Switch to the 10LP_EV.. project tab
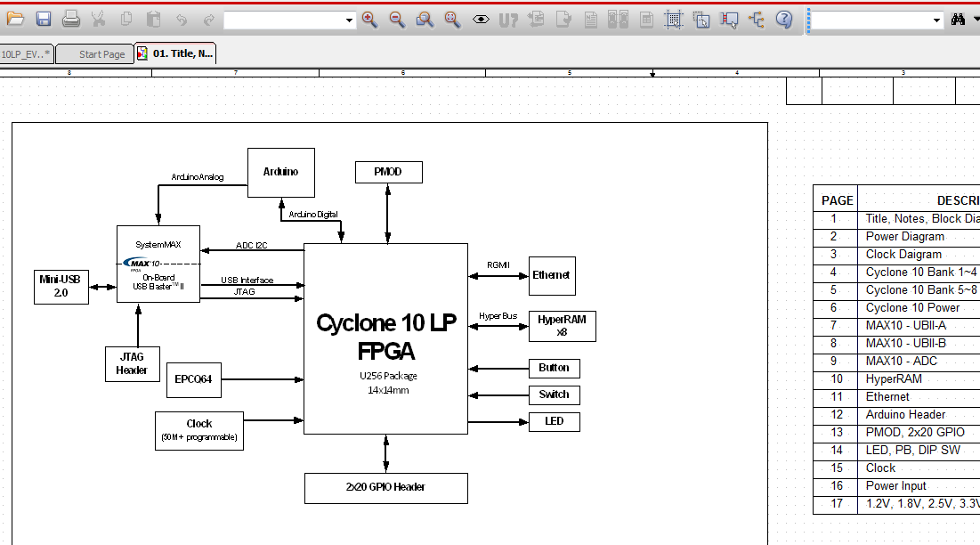Image resolution: width=980 pixels, height=545 pixels. [26, 53]
